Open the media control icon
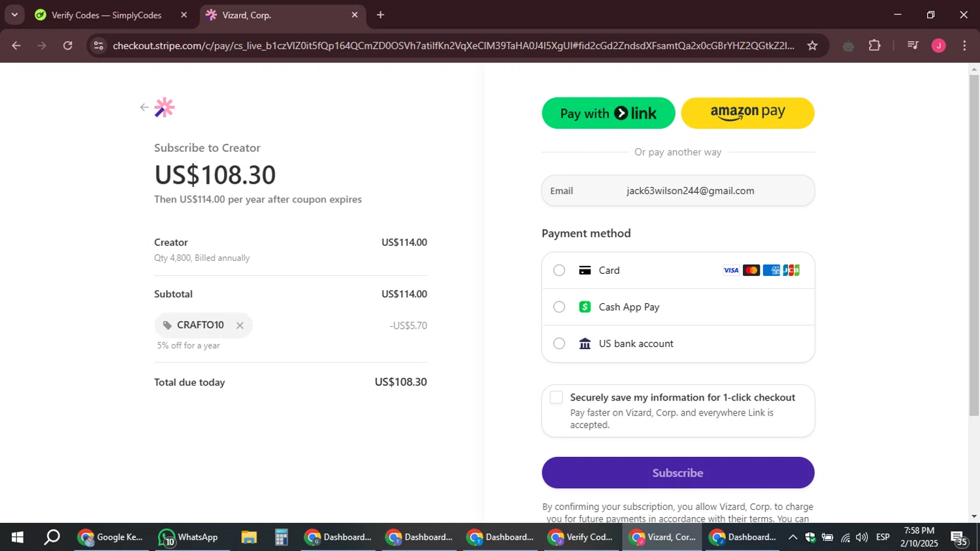Viewport: 980px width, 551px height. point(913,46)
